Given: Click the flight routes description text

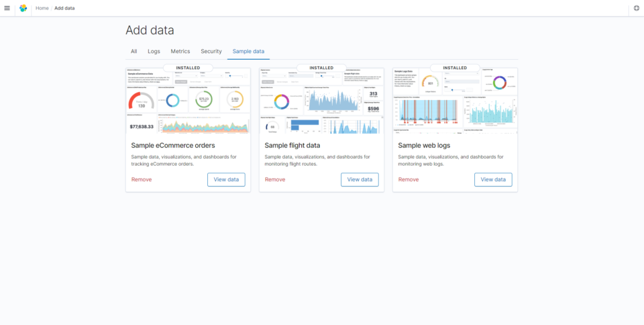Looking at the screenshot, I should pos(317,160).
